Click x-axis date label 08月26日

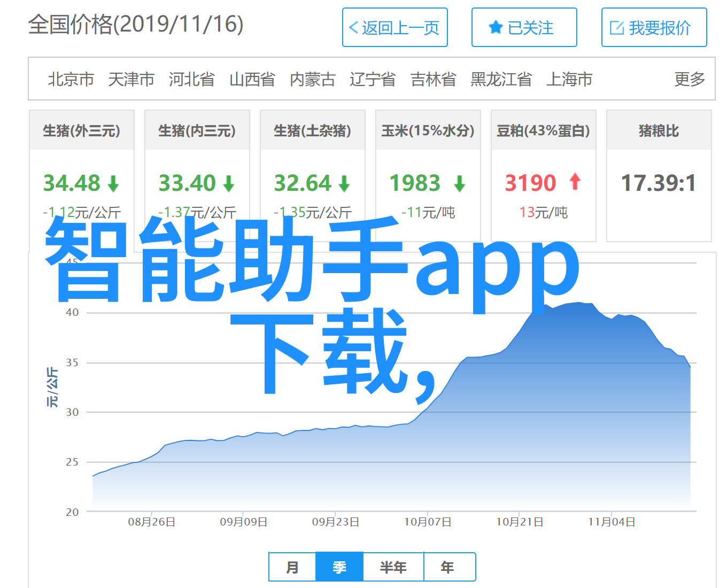click(x=152, y=522)
